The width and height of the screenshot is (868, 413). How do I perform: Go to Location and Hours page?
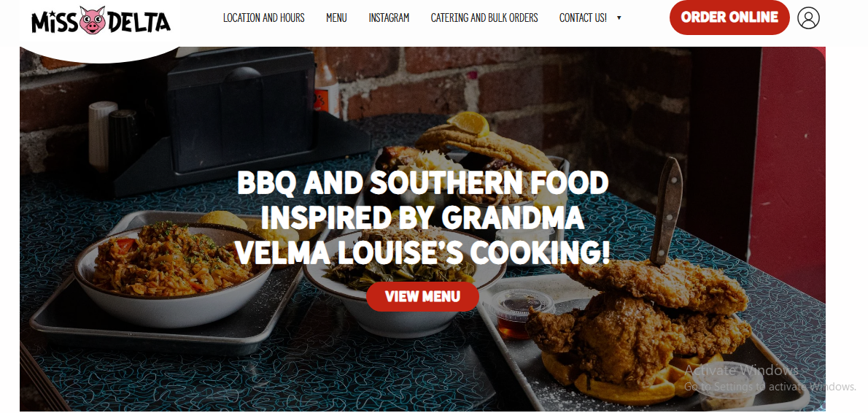[263, 18]
